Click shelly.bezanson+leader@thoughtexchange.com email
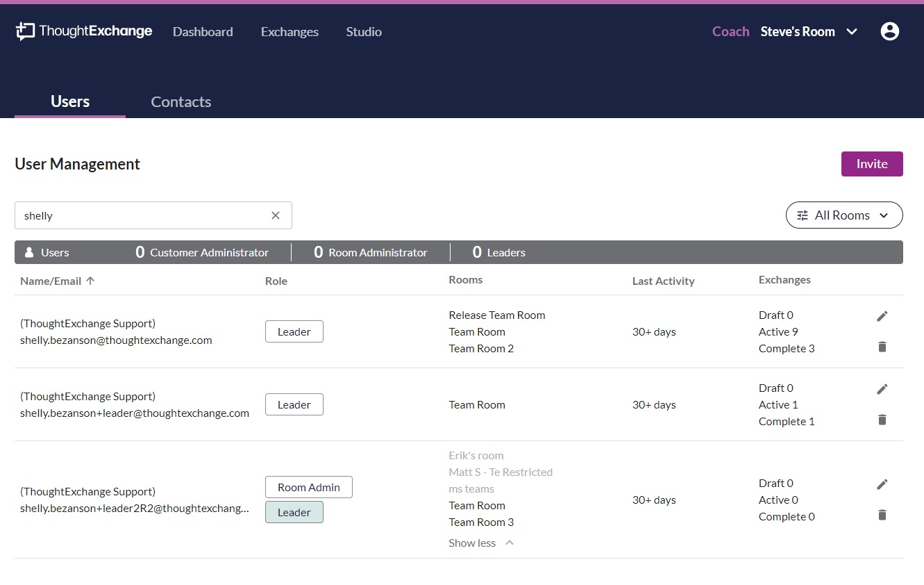The height and width of the screenshot is (585, 924). 135,413
